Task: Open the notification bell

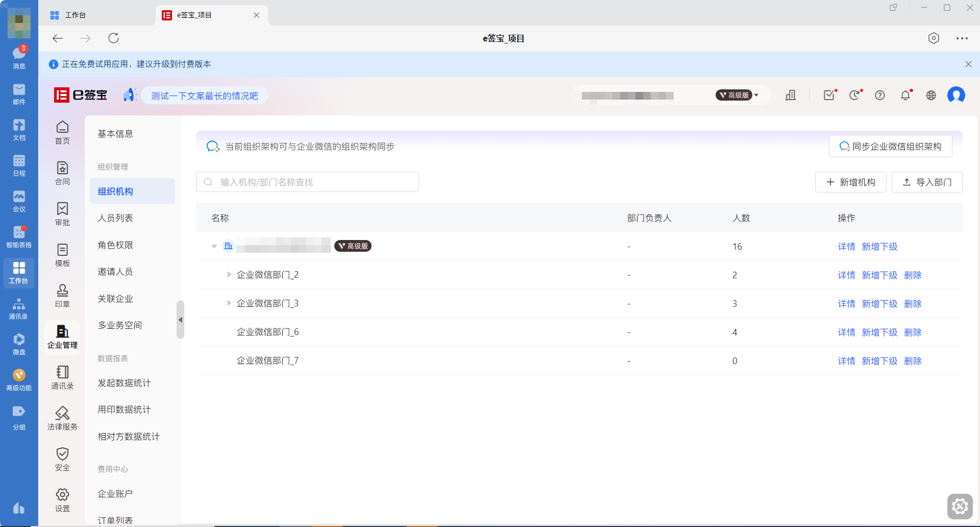Action: 905,95
